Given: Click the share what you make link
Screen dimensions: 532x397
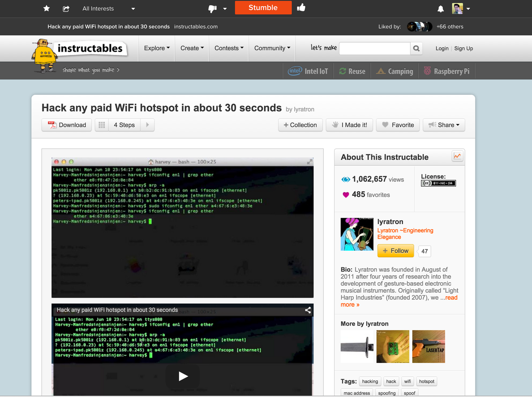Looking at the screenshot, I should point(91,70).
